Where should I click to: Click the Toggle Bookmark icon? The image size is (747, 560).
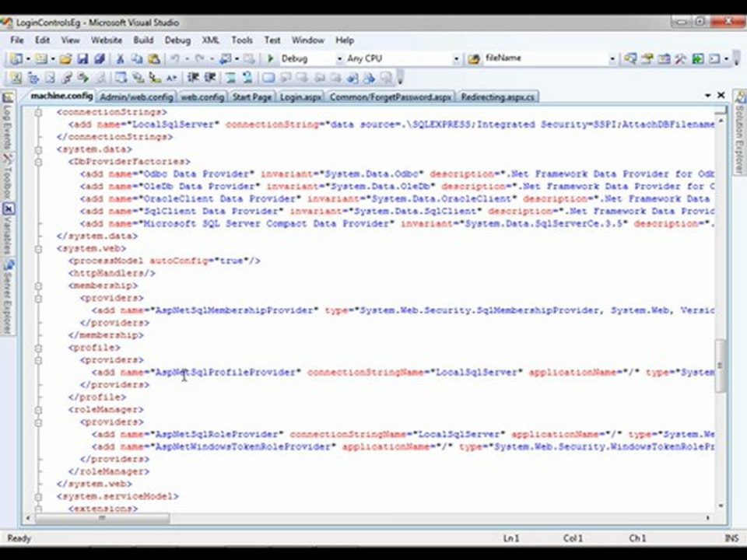click(x=268, y=78)
